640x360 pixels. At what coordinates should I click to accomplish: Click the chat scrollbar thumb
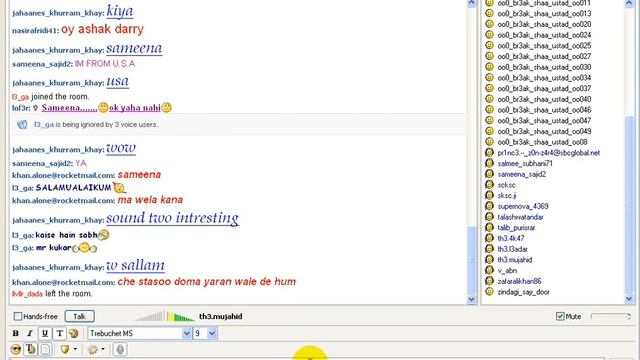point(472,260)
